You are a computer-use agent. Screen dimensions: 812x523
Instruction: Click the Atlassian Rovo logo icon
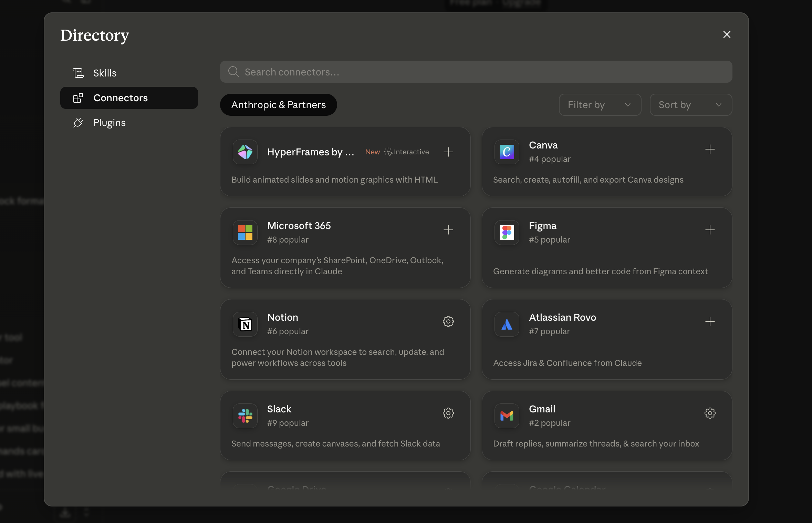[507, 324]
